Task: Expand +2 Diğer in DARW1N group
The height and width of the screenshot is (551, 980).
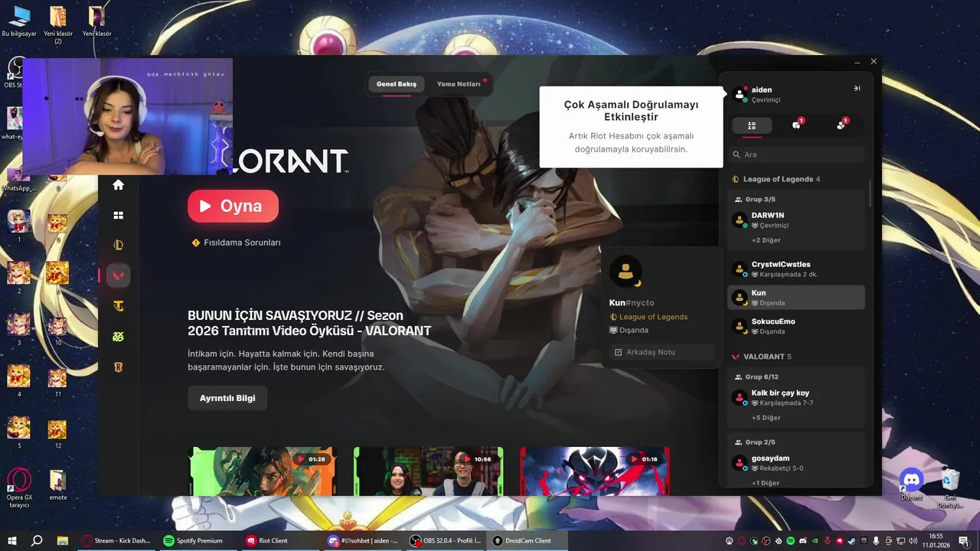Action: [766, 240]
